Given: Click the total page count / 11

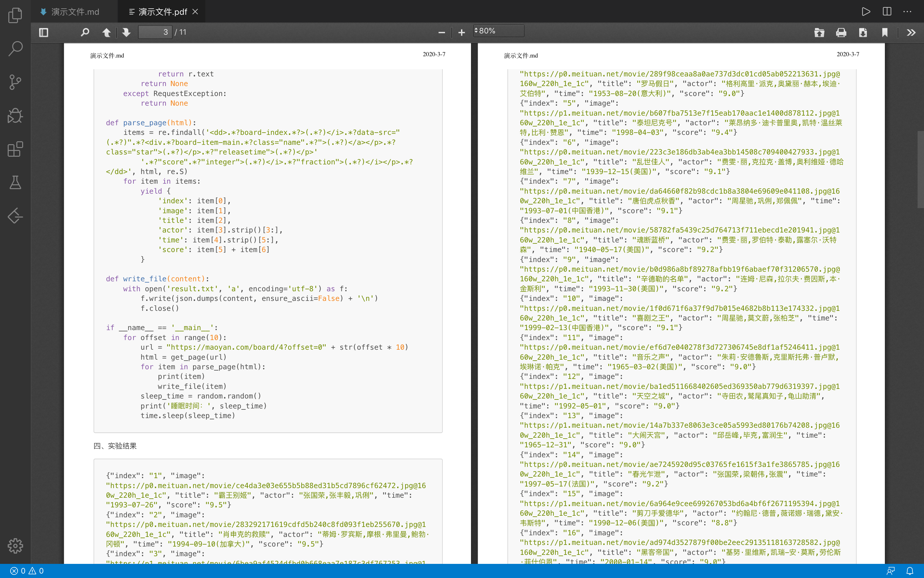Looking at the screenshot, I should point(181,32).
